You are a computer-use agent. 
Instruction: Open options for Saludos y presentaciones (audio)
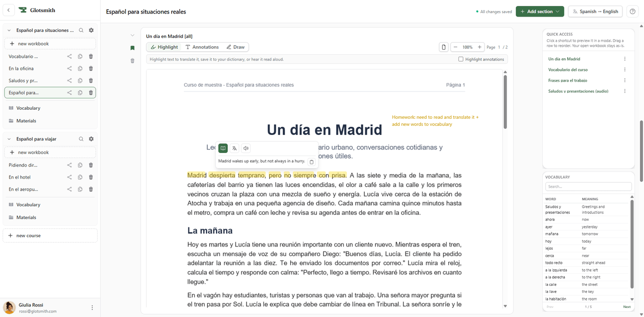[625, 91]
